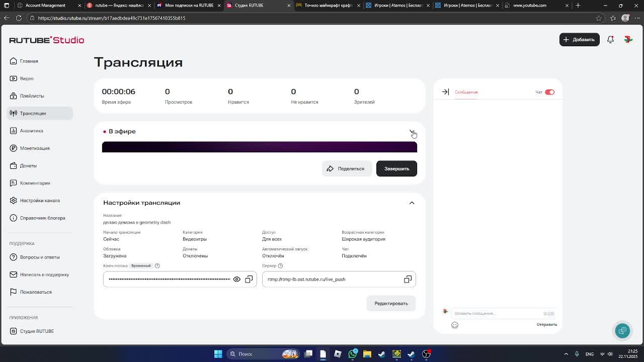Toggle the Чат switch off
Image resolution: width=644 pixels, height=362 pixels.
click(x=549, y=92)
